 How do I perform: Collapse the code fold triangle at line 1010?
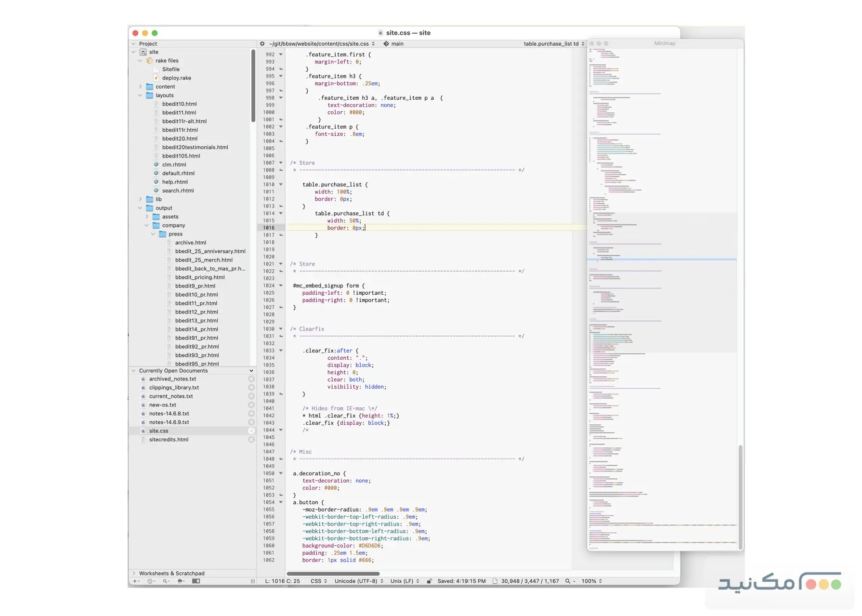click(x=281, y=184)
